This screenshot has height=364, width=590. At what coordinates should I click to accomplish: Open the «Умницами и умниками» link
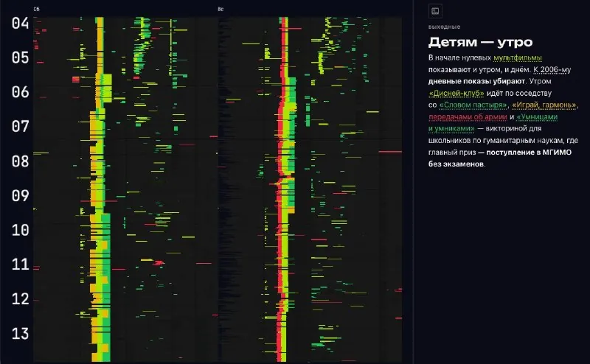coord(493,122)
